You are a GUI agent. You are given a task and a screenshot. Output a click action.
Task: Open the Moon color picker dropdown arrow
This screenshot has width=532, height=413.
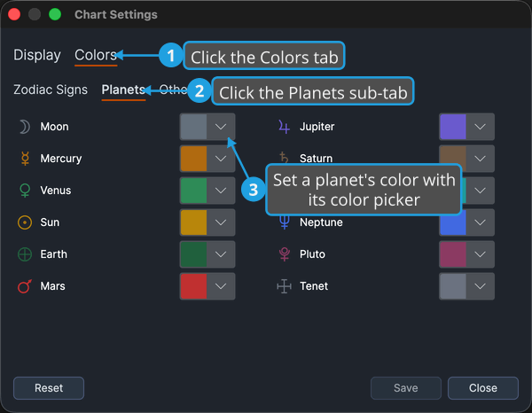coord(221,127)
